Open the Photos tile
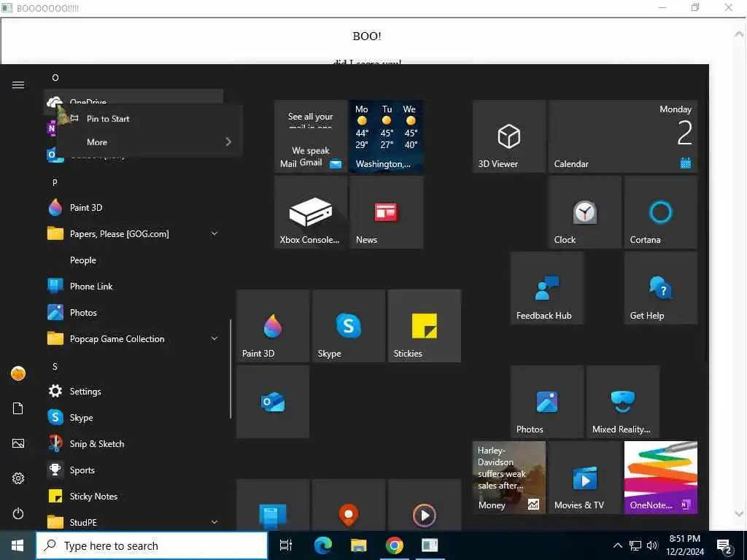747x560 pixels. click(547, 402)
